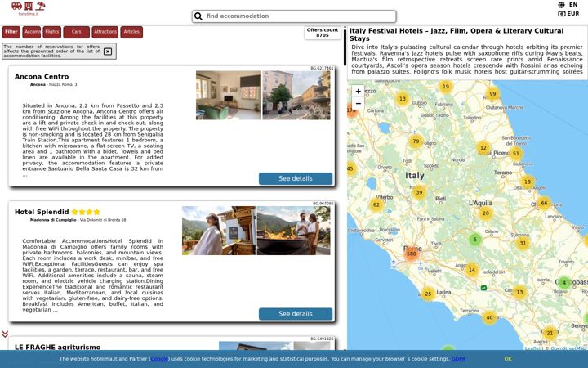View Ancona Centro living room photo
This screenshot has width=588, height=368.
tap(229, 96)
